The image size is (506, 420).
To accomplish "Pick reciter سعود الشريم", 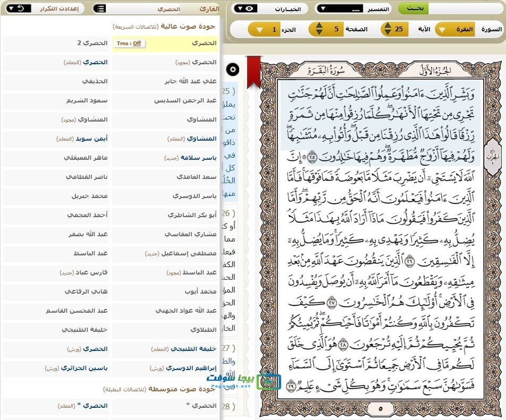I will point(55,100).
